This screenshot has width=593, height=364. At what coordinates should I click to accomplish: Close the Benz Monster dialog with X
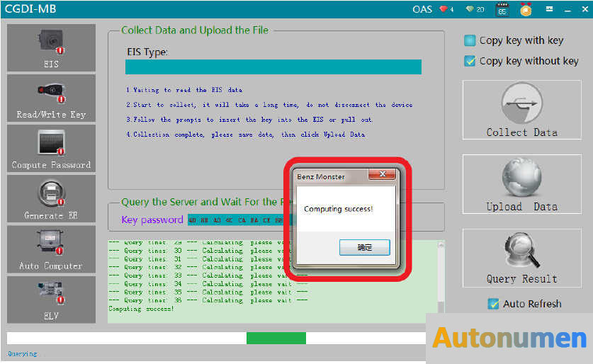[x=383, y=174]
